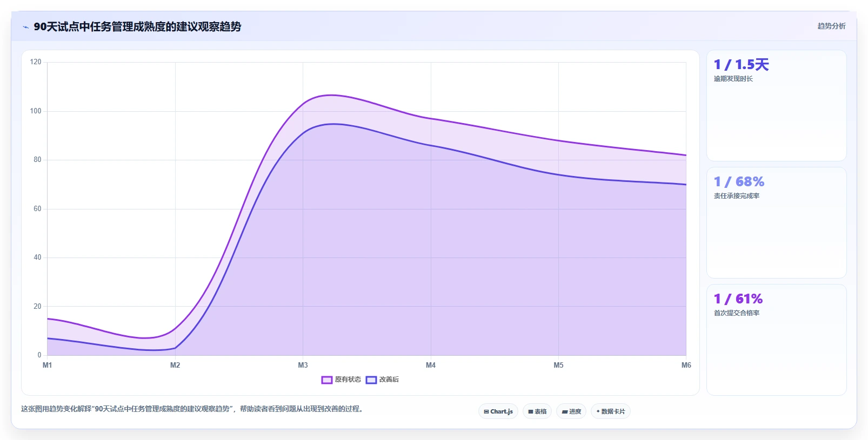Click the 1 / 1.5天 metric value
The height and width of the screenshot is (440, 868).
click(x=741, y=65)
